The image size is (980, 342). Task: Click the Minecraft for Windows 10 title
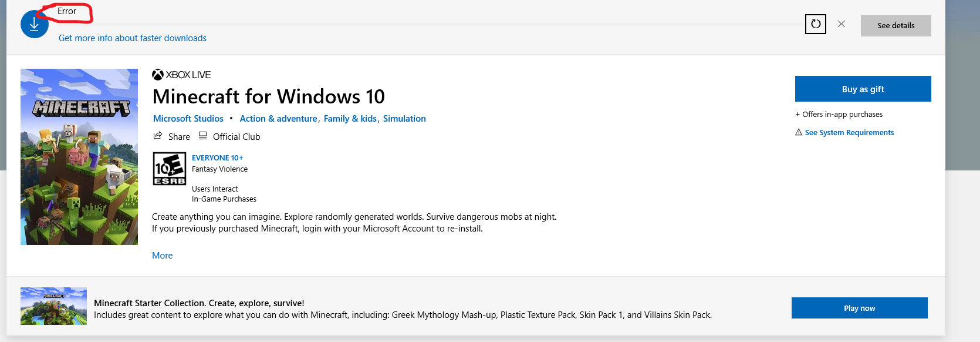coord(269,96)
